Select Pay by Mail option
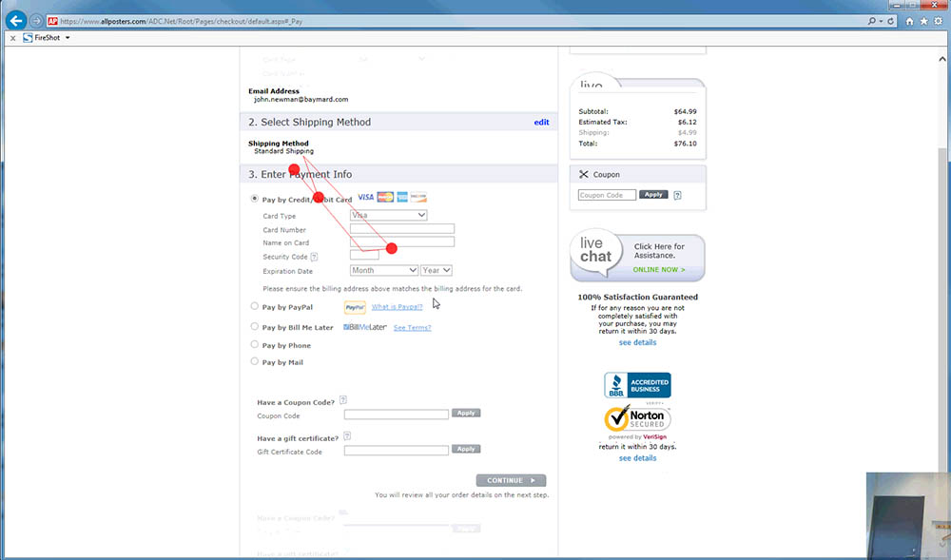The height and width of the screenshot is (560, 951). pos(253,361)
